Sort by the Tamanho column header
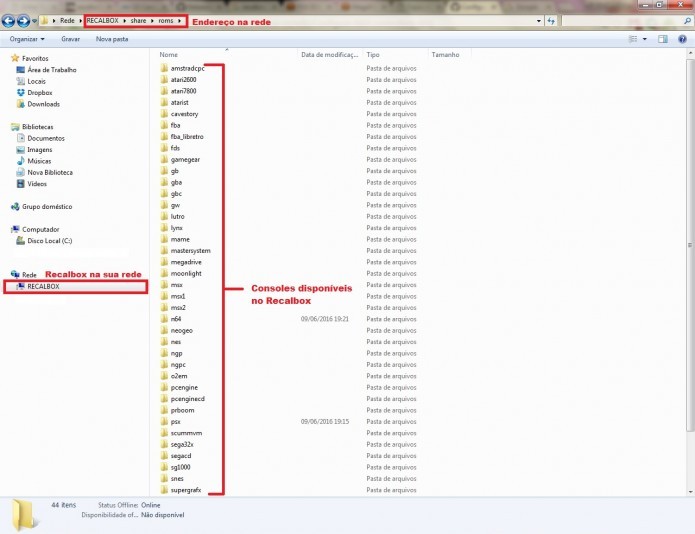Screen dimensions: 695x534 445,55
